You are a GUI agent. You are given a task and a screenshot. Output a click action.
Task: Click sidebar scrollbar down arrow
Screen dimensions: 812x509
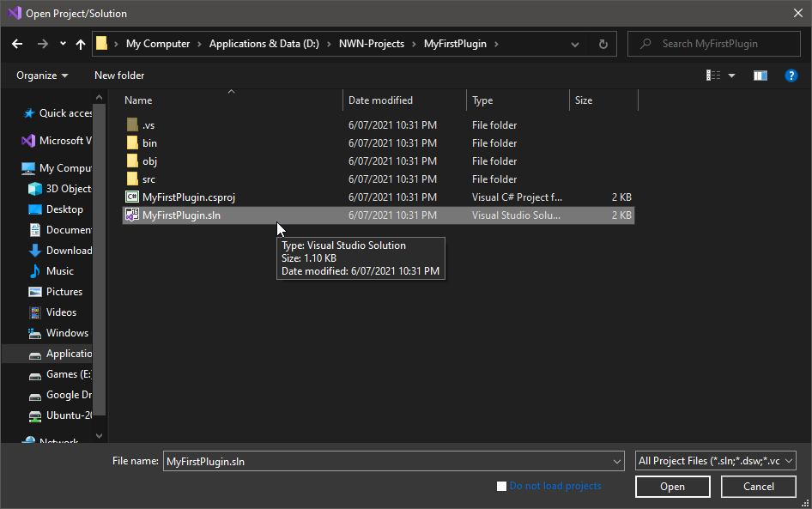[100, 436]
